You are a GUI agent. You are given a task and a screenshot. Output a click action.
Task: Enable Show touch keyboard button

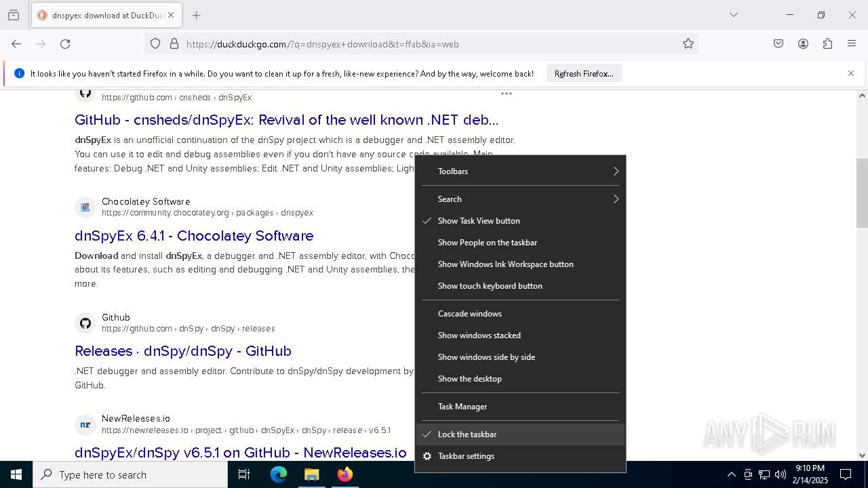click(520, 286)
